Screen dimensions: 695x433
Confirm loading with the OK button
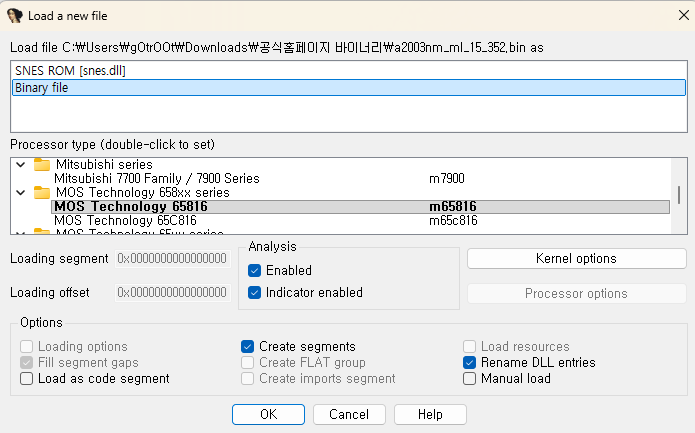[268, 414]
